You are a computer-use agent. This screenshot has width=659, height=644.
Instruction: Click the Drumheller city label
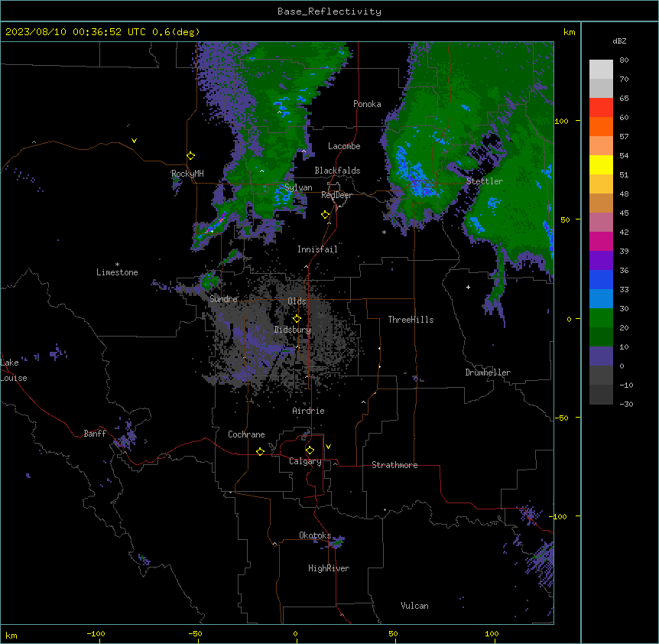pos(488,372)
